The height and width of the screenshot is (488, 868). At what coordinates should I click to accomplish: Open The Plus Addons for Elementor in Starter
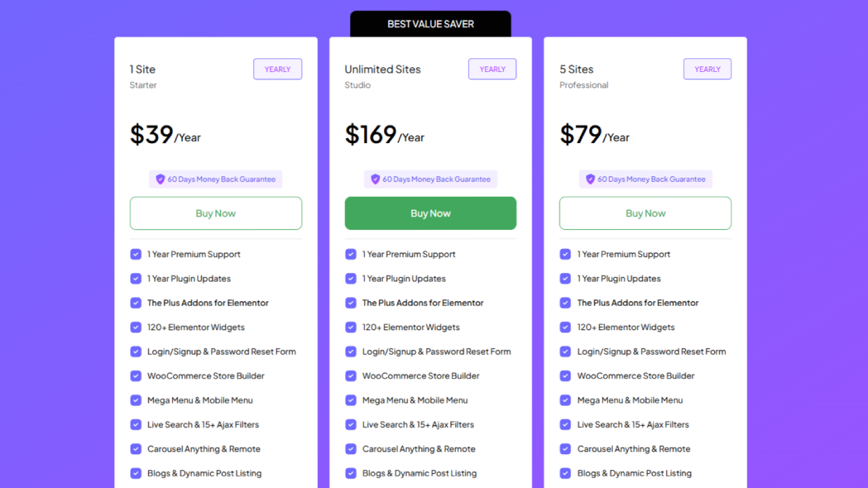[x=208, y=303]
